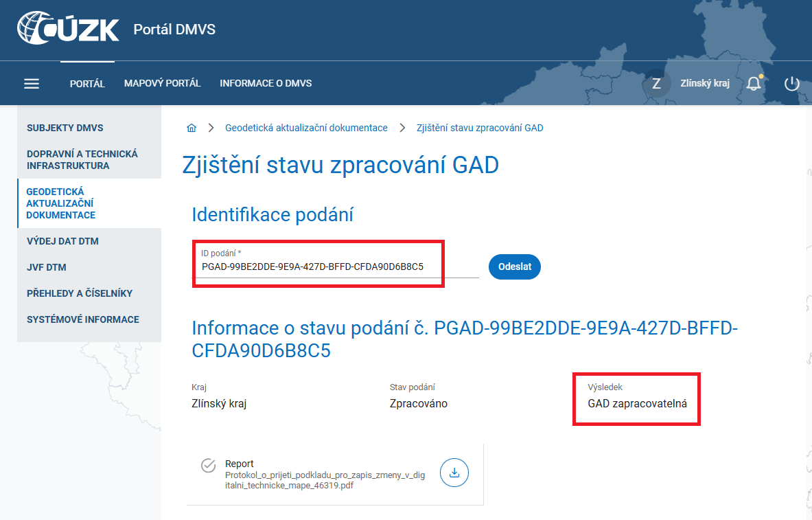Switch to the MAPOVÝ PORTÁL tab

coord(162,82)
